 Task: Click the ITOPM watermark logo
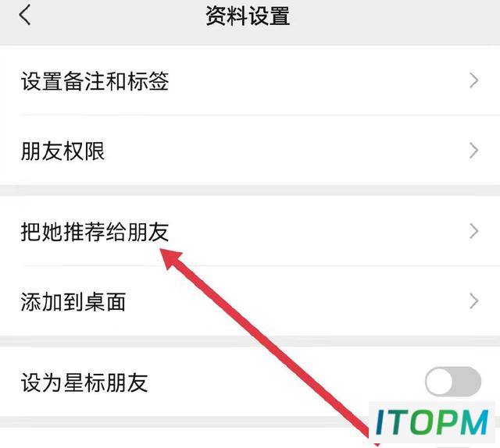[432, 422]
